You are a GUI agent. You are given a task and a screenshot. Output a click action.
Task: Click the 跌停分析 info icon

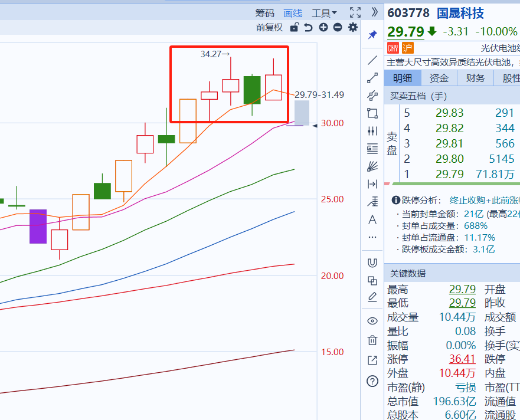395,200
